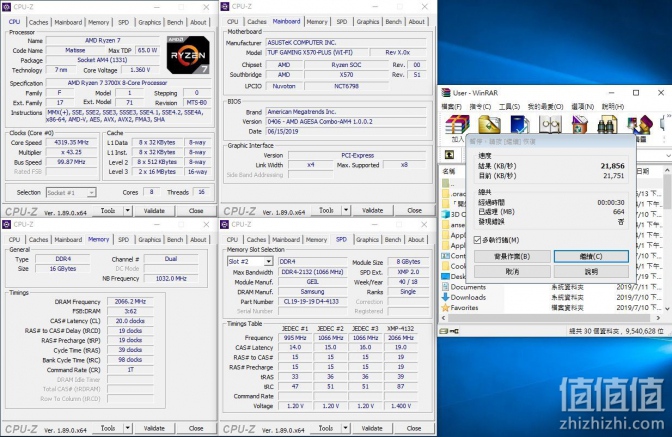
Task: Switch to Caches tab in CPU-tab CPU-Z window
Action: pyautogui.click(x=38, y=22)
